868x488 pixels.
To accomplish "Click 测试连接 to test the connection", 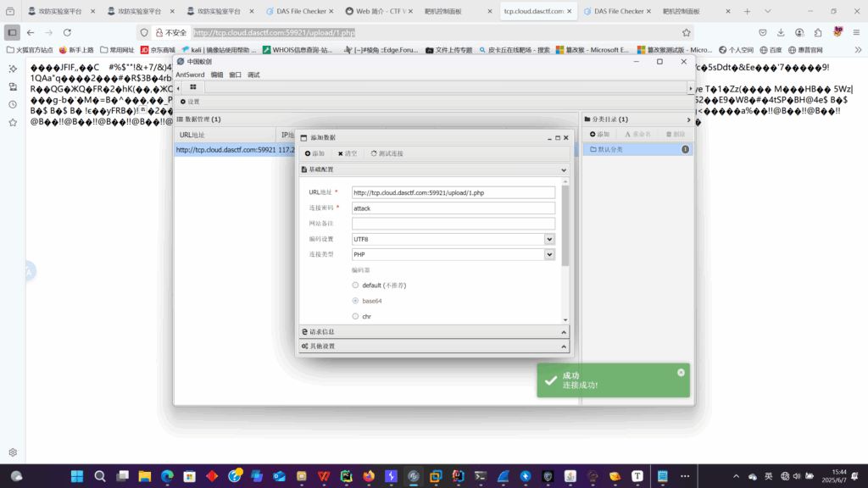I will pyautogui.click(x=387, y=153).
